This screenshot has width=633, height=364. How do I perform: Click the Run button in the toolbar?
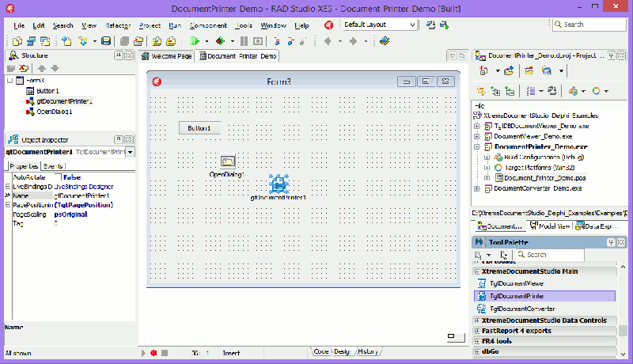(x=195, y=41)
